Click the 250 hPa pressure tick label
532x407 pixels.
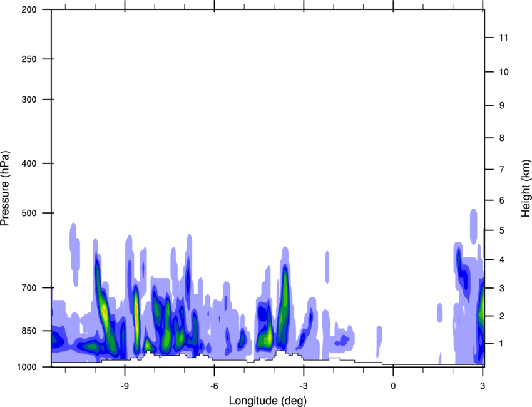pyautogui.click(x=29, y=59)
